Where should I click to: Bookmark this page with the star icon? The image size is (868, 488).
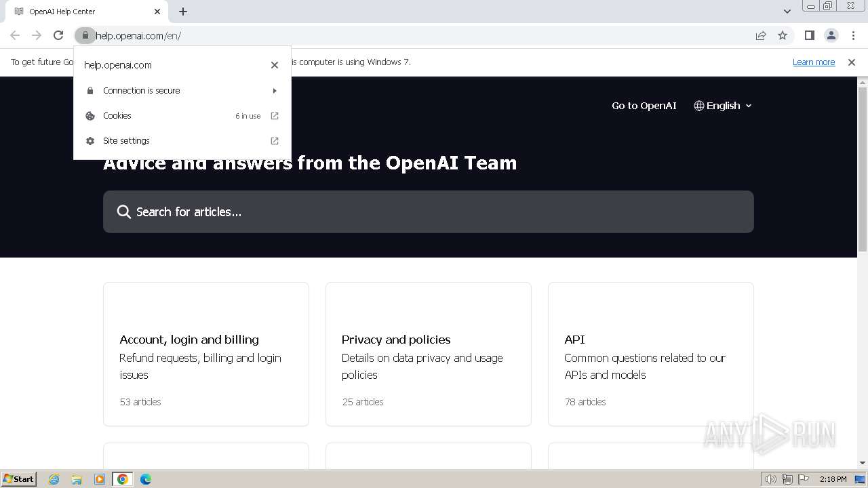[783, 35]
